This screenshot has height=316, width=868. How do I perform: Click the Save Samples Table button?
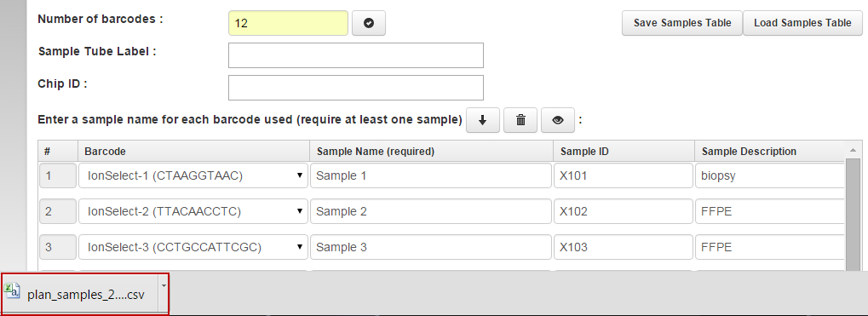point(682,23)
